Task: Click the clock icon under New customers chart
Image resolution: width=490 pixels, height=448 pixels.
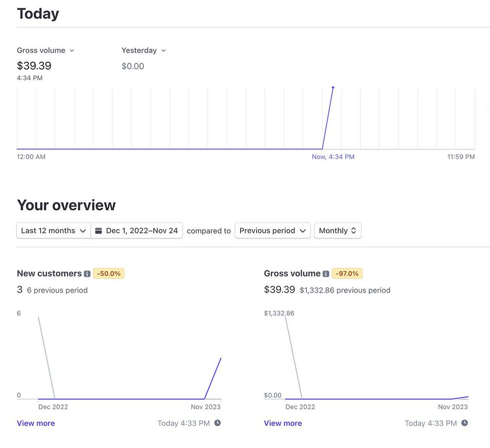Action: pos(218,423)
